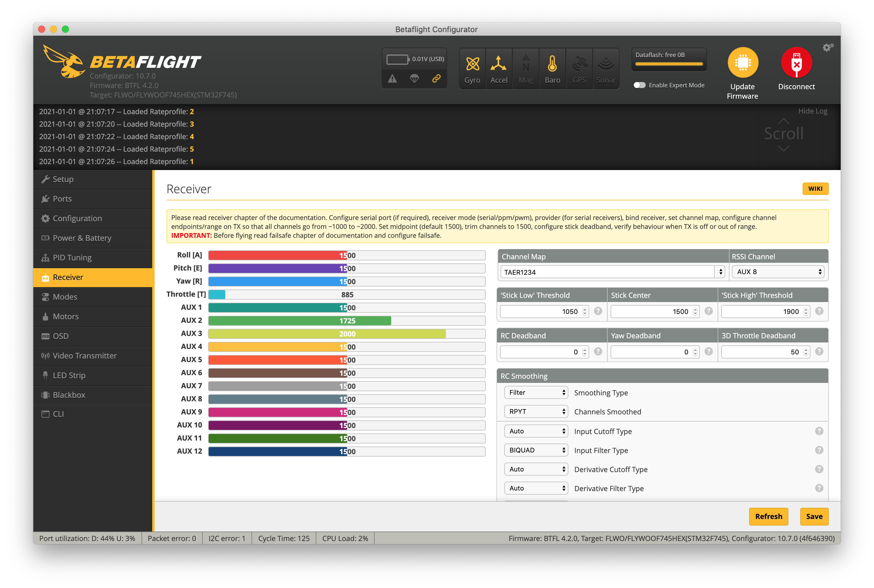The image size is (874, 588).
Task: Open the Motors tab
Action: [x=93, y=317]
